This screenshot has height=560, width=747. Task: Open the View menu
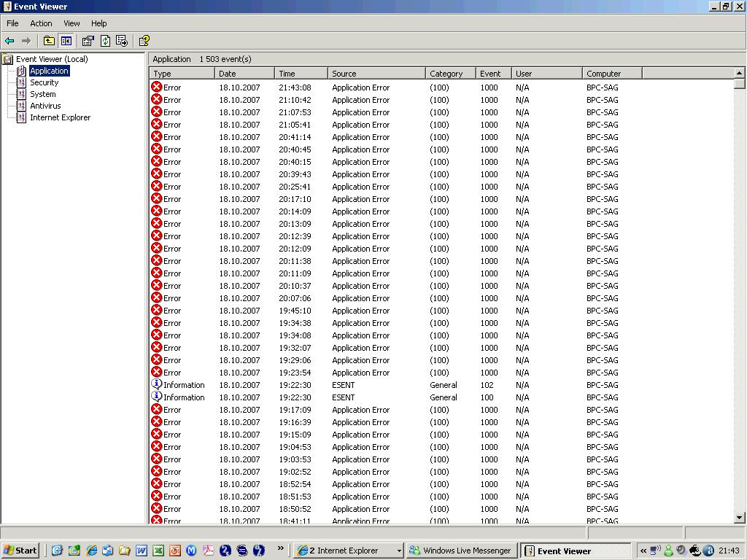coord(72,23)
